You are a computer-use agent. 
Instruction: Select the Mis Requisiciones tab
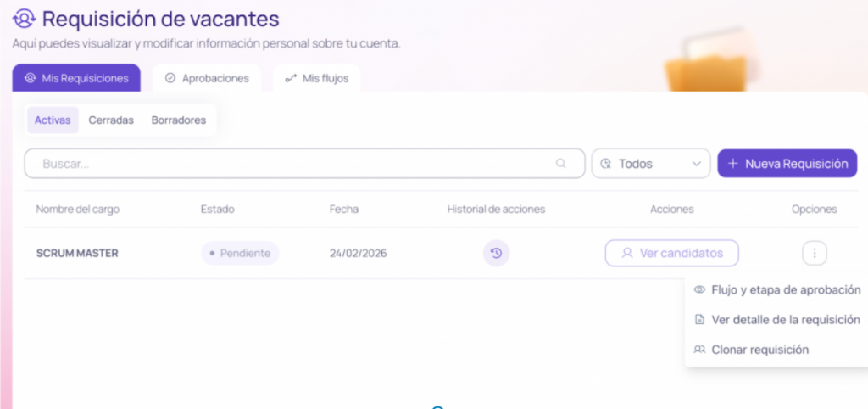(x=76, y=78)
